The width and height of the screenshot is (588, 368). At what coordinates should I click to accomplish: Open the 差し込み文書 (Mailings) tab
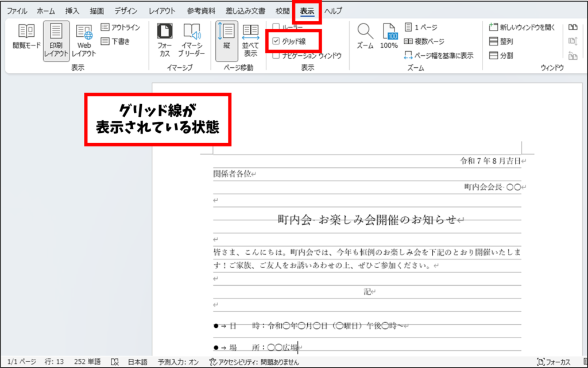click(x=246, y=11)
